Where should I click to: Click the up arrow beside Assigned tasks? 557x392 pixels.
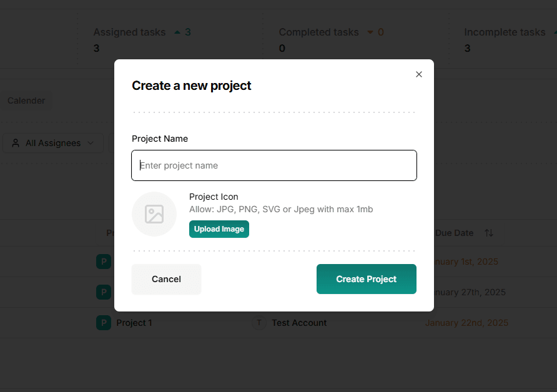tap(177, 32)
